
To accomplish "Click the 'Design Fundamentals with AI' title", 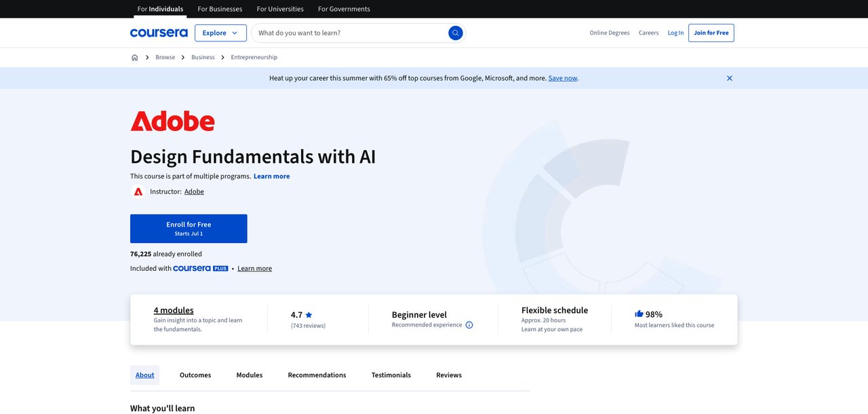I will [x=253, y=157].
